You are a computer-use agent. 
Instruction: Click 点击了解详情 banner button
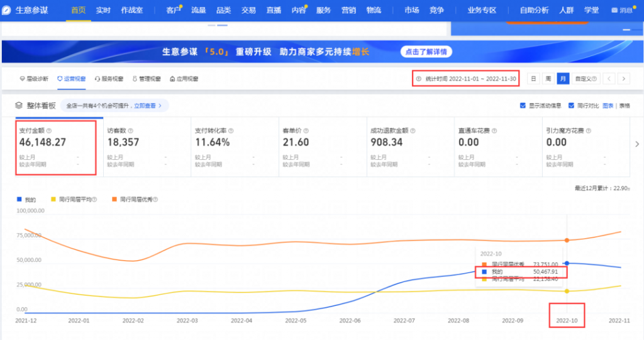(426, 52)
